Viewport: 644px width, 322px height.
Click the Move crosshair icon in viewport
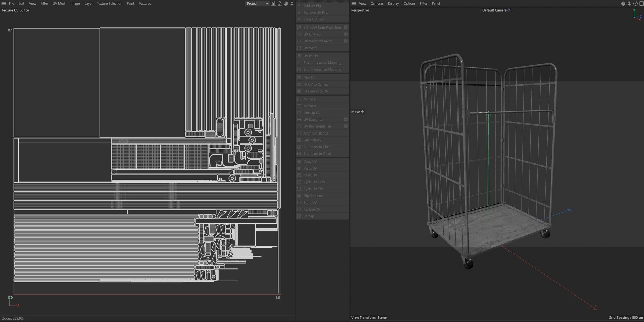pos(363,112)
